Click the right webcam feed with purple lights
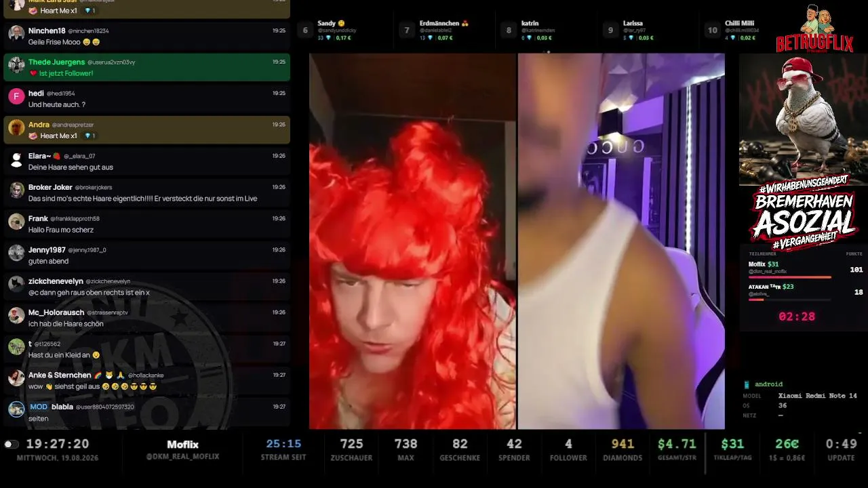This screenshot has width=868, height=488. coord(621,241)
